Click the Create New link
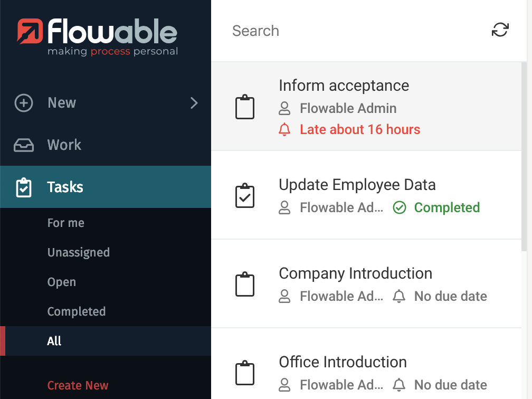Screen dimensions: 532x399 point(78,385)
